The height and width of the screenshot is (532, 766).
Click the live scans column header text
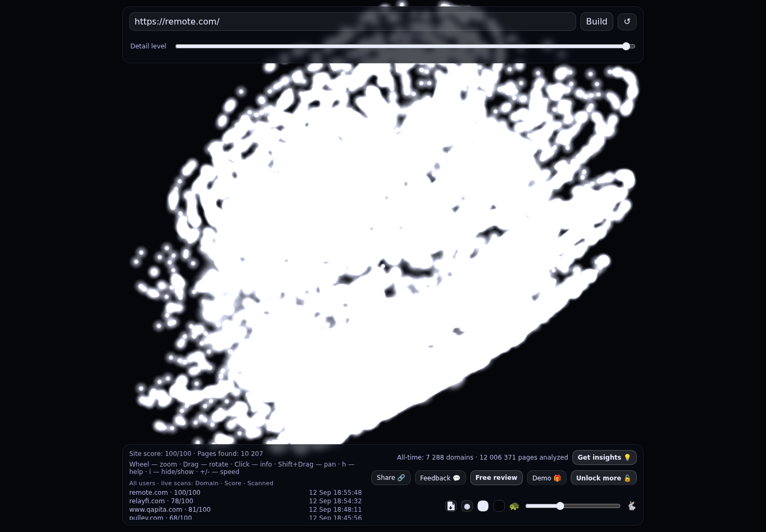(x=201, y=483)
